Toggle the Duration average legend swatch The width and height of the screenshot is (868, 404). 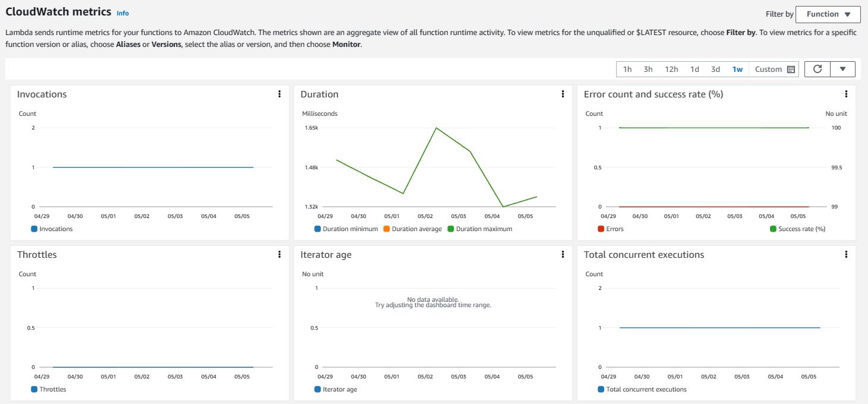pos(386,229)
